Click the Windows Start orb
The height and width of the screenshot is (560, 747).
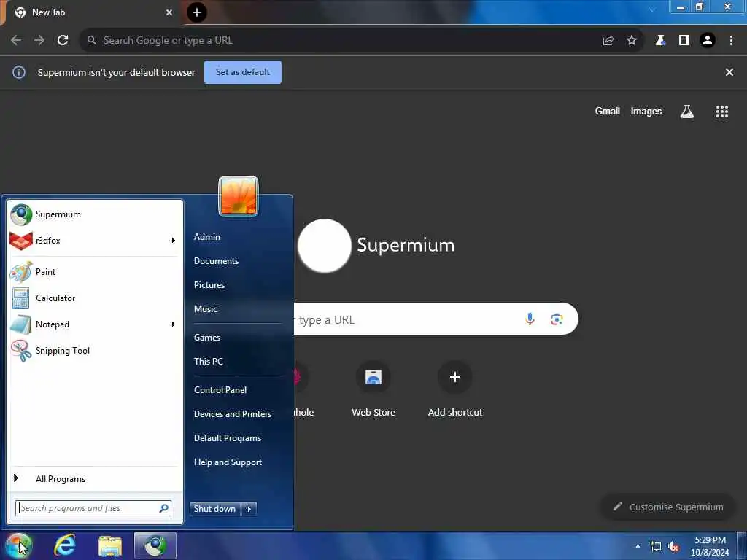(18, 545)
